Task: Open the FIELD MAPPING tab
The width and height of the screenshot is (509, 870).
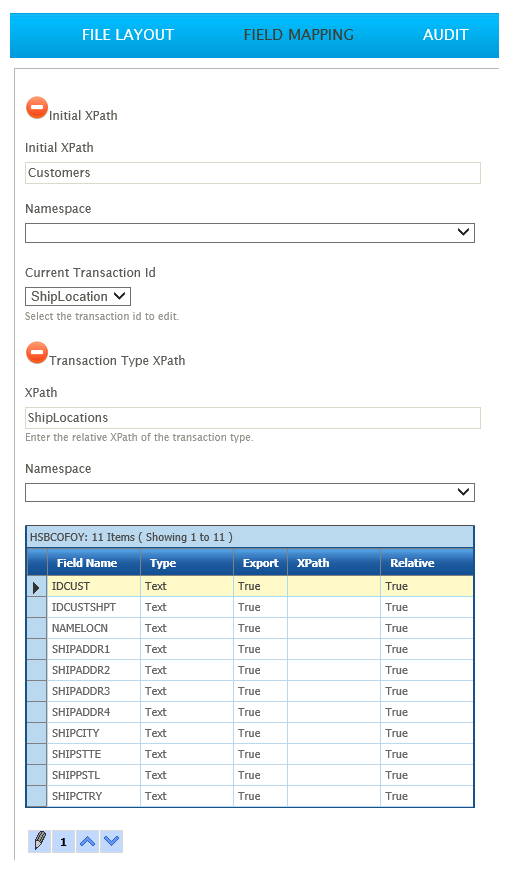Action: click(x=299, y=35)
